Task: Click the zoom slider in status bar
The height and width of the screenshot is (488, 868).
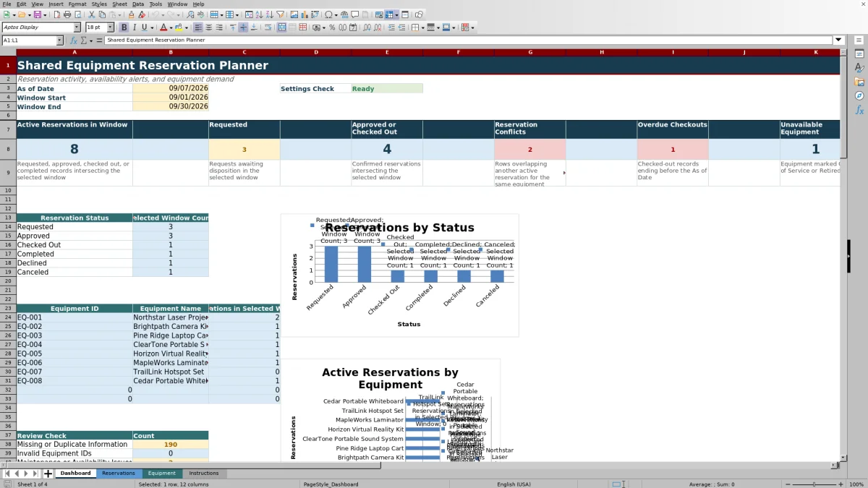Action: point(814,484)
